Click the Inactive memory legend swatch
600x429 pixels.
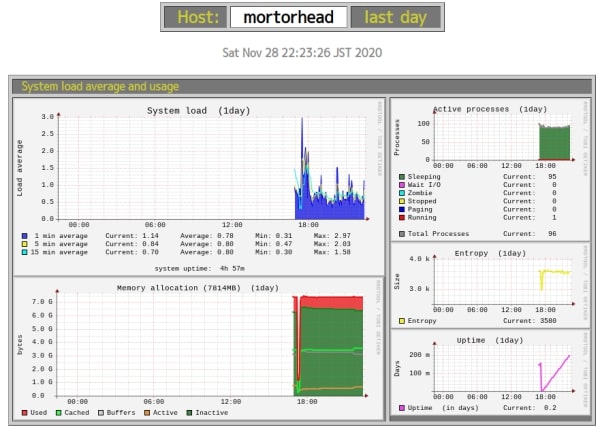click(190, 412)
